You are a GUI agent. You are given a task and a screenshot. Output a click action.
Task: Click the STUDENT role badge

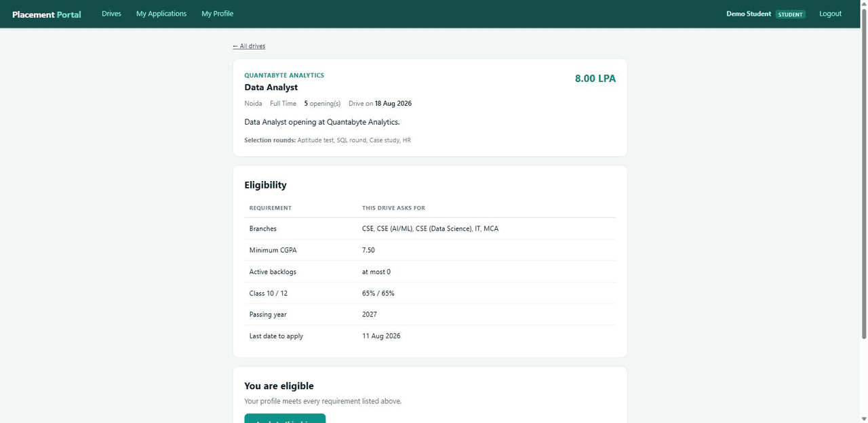coord(790,14)
